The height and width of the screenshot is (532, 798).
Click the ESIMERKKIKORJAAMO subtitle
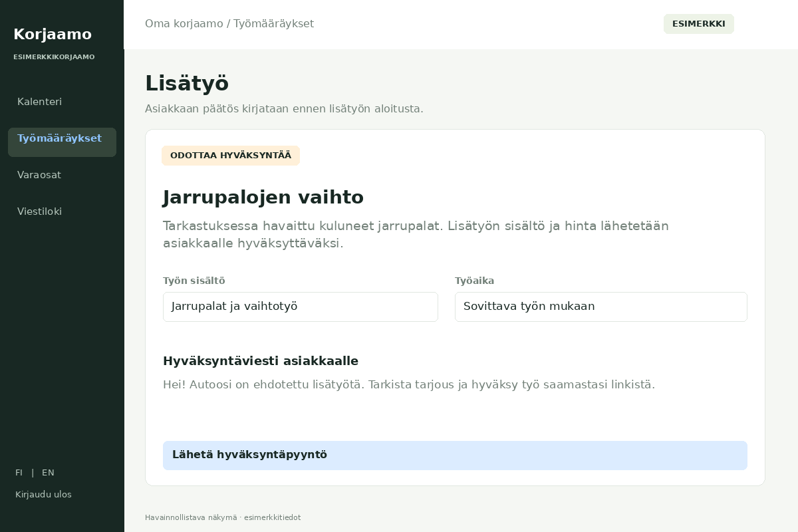54,57
